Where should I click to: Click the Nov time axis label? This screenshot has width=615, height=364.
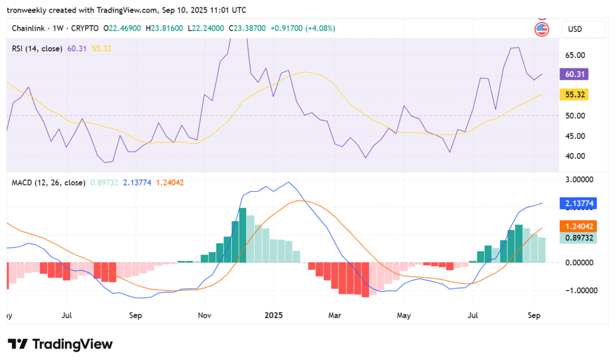pyautogui.click(x=204, y=315)
